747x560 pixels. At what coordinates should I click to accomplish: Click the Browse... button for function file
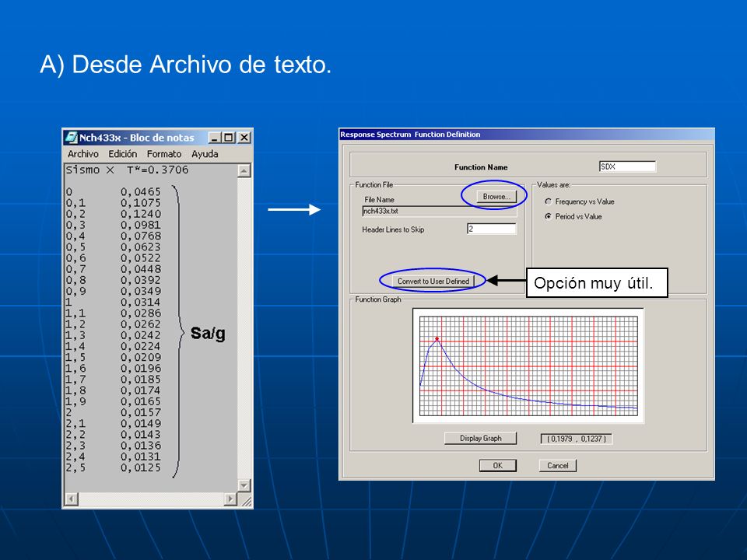[x=496, y=196]
